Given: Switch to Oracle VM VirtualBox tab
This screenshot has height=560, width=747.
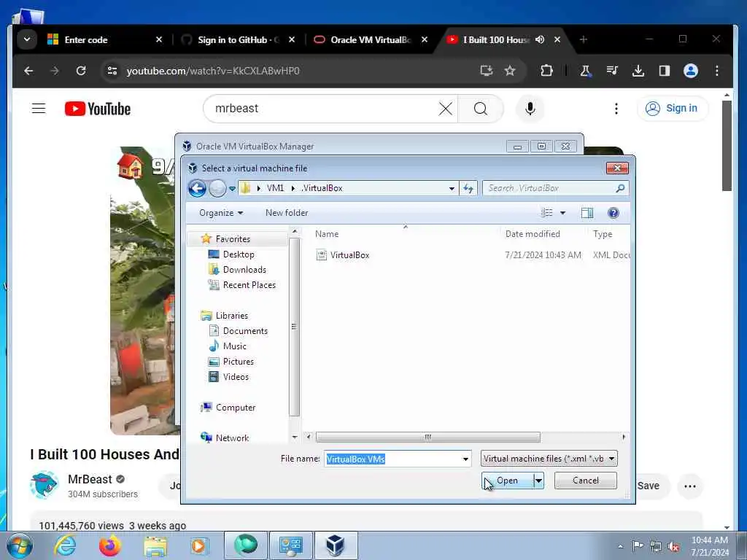Looking at the screenshot, I should coord(371,40).
